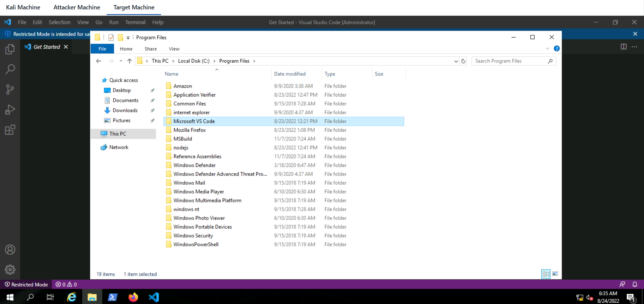
Task: Open VS Code Search view in activity bar
Action: point(10,69)
